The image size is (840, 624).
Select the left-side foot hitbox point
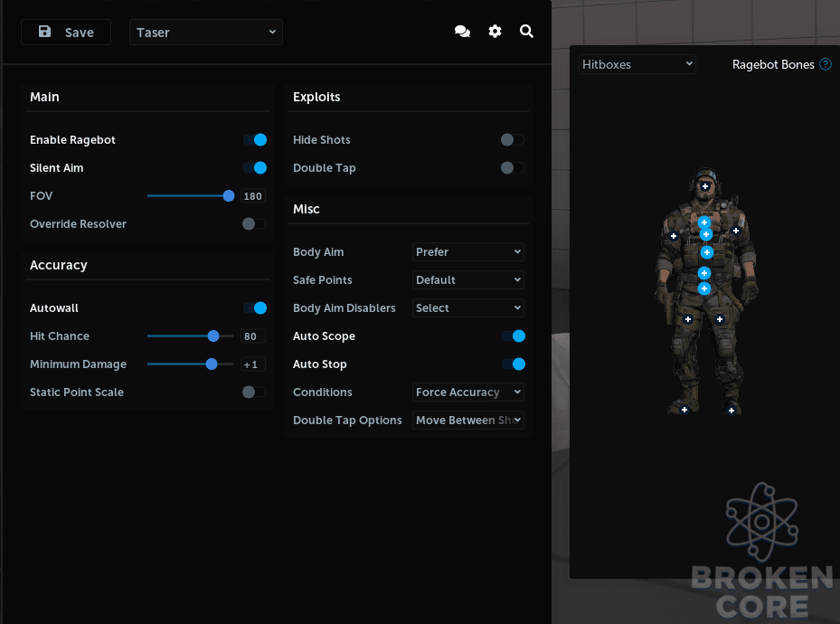[684, 410]
